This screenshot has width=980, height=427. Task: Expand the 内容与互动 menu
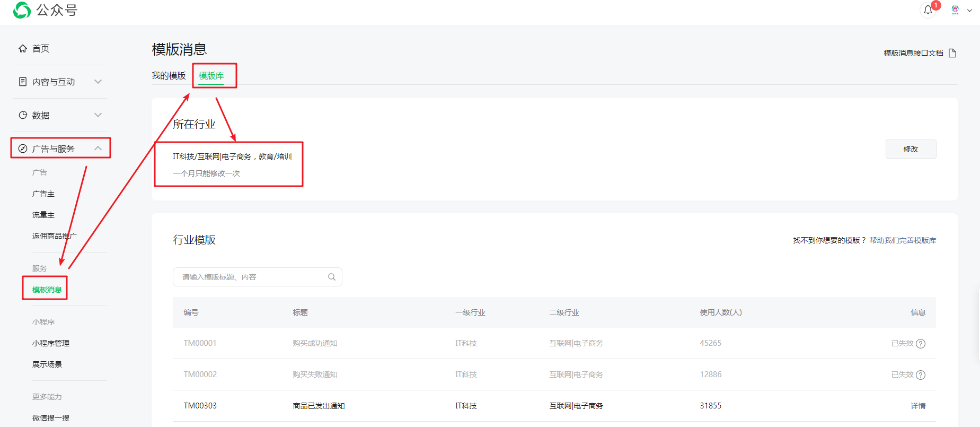point(98,82)
